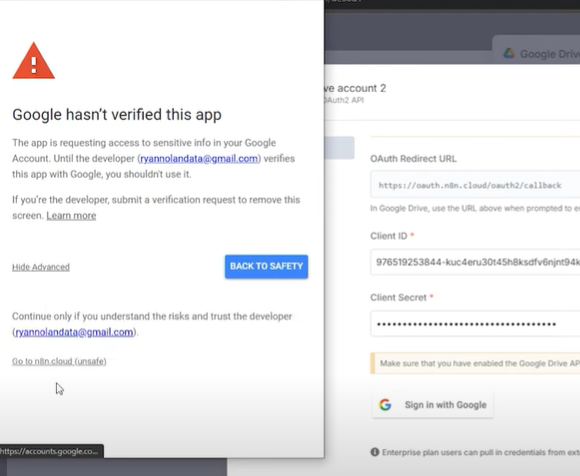580x476 pixels.
Task: Open ryannolandata@gmail.com link under Continue warning
Action: 74,332
